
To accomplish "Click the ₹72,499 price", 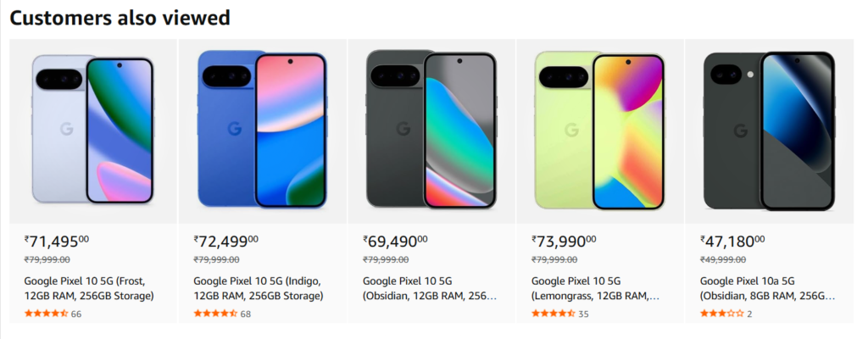I will click(x=225, y=242).
